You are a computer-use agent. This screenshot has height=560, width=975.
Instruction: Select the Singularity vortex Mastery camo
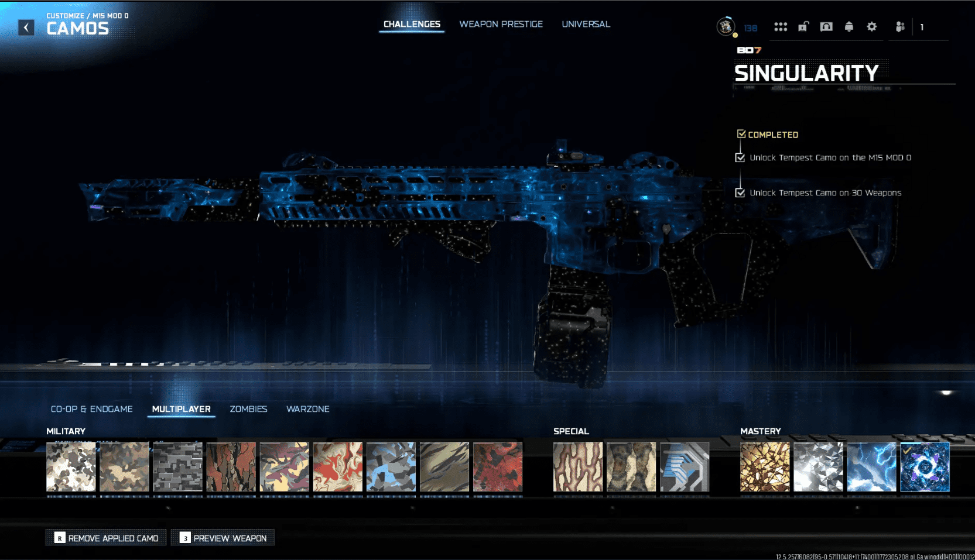(x=925, y=466)
